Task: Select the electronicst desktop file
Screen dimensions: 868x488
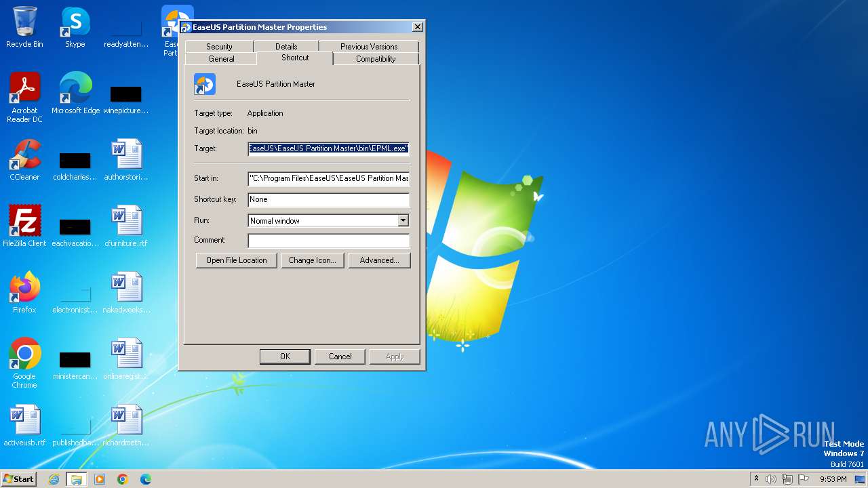Action: [x=75, y=298]
